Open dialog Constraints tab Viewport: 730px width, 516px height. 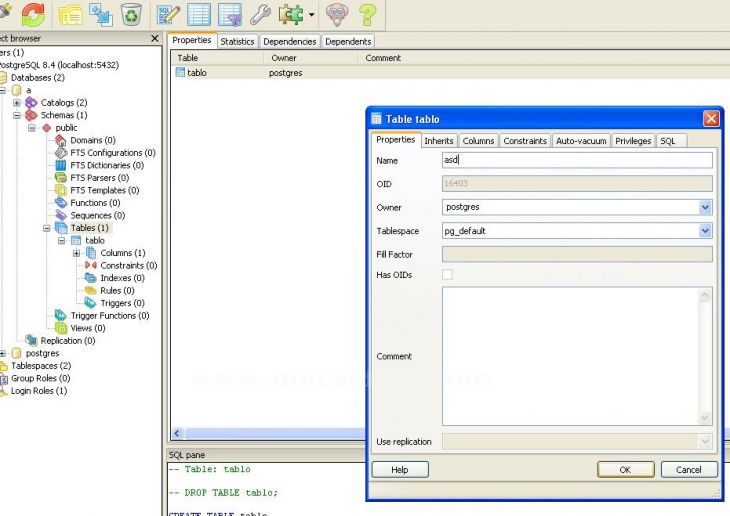coord(525,141)
